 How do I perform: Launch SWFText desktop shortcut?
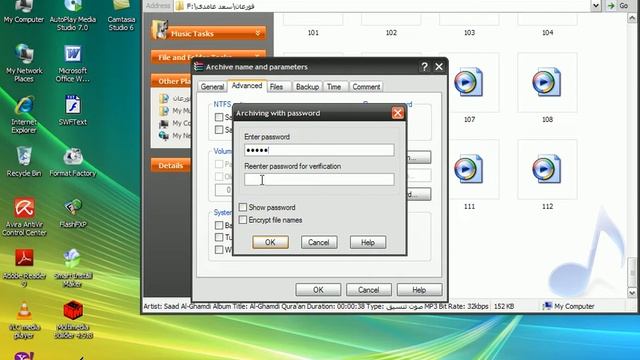click(x=73, y=110)
